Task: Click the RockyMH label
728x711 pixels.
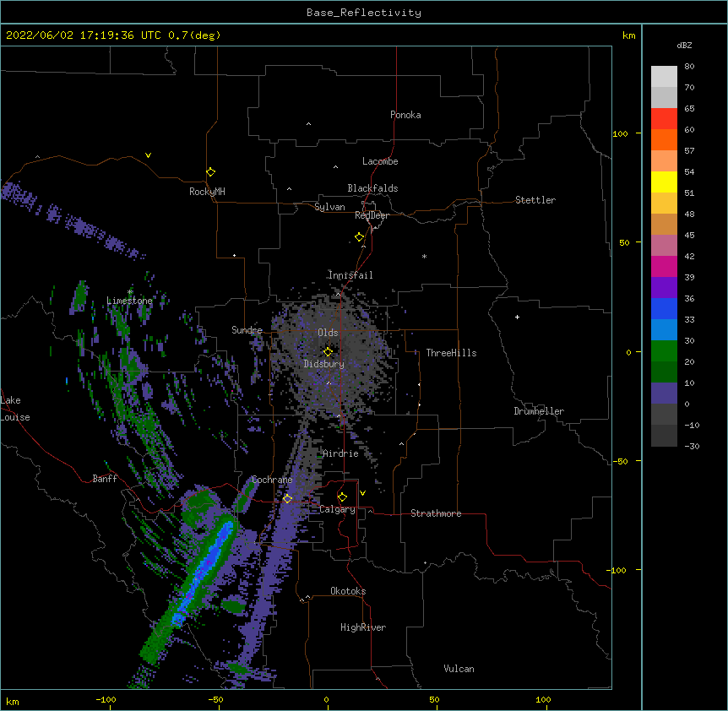Action: 207,192
